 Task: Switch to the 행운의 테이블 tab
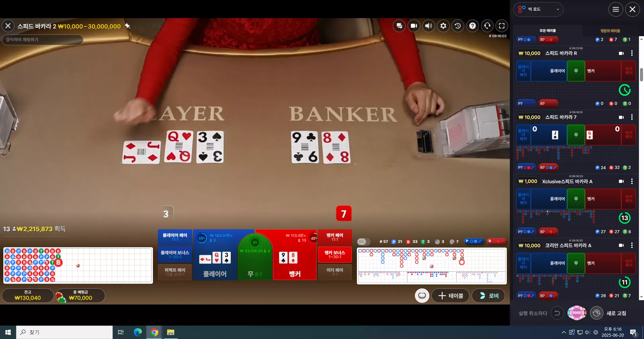(x=610, y=30)
